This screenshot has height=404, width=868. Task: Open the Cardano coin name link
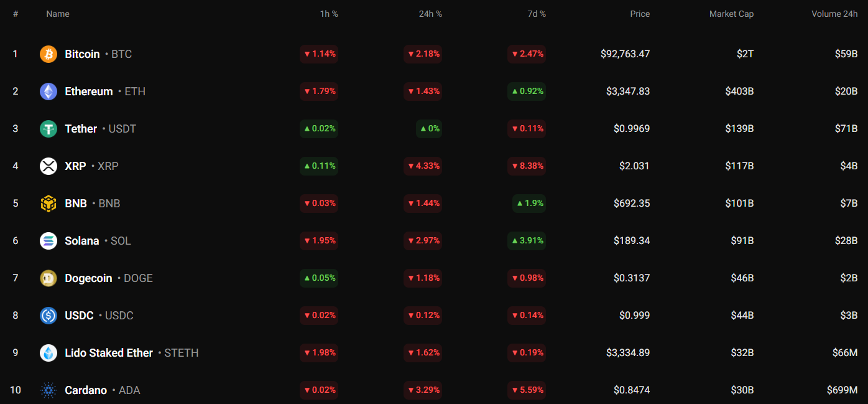click(86, 390)
